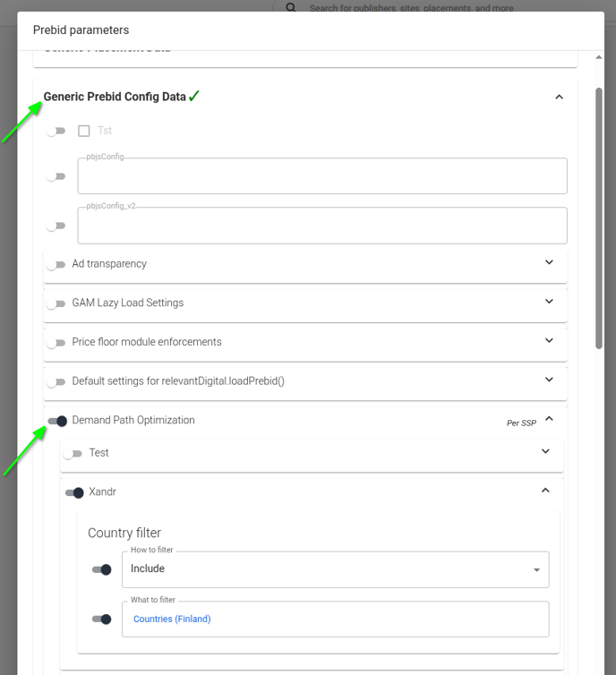Click the search magnifier icon at top
Image resolution: width=616 pixels, height=675 pixels.
coord(291,8)
